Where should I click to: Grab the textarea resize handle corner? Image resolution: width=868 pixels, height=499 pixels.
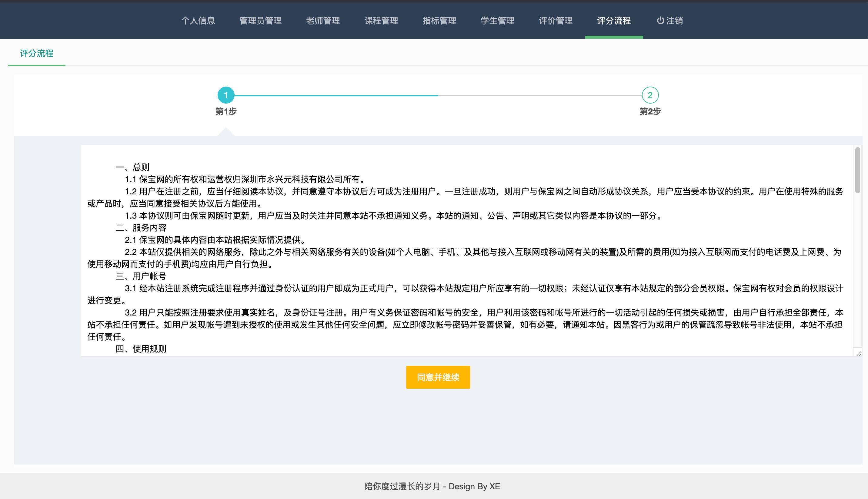858,353
